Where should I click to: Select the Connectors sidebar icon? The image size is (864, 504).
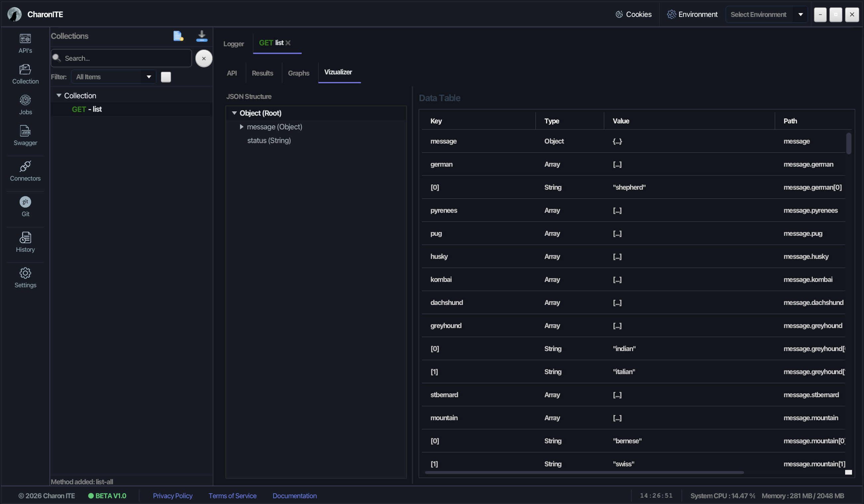(x=25, y=171)
